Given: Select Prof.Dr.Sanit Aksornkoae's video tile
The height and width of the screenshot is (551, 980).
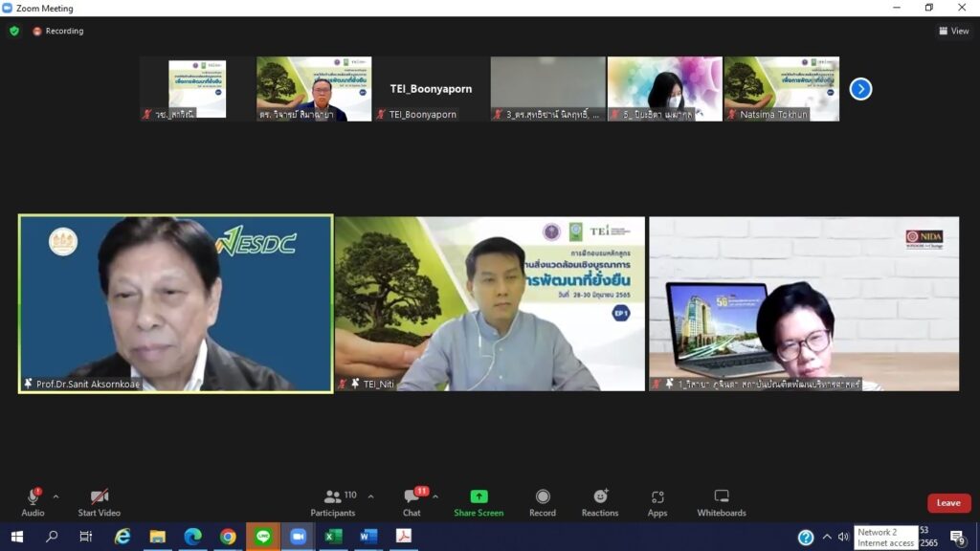Looking at the screenshot, I should (176, 303).
